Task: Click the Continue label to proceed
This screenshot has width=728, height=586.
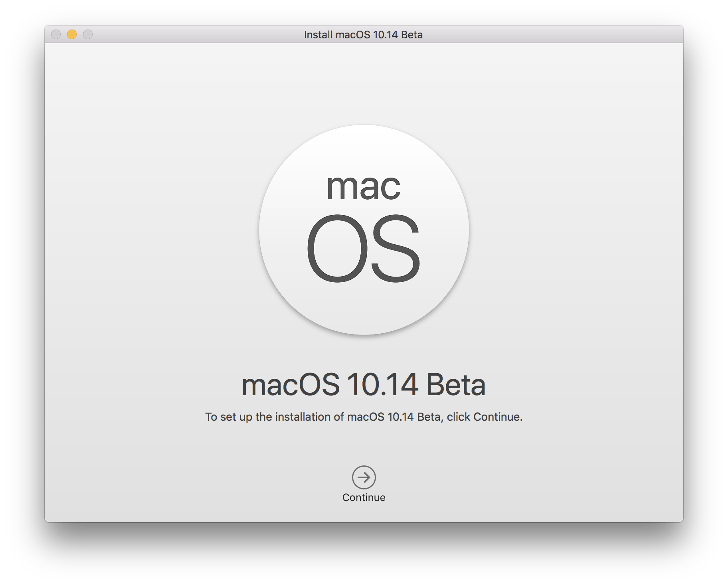Action: tap(364, 497)
